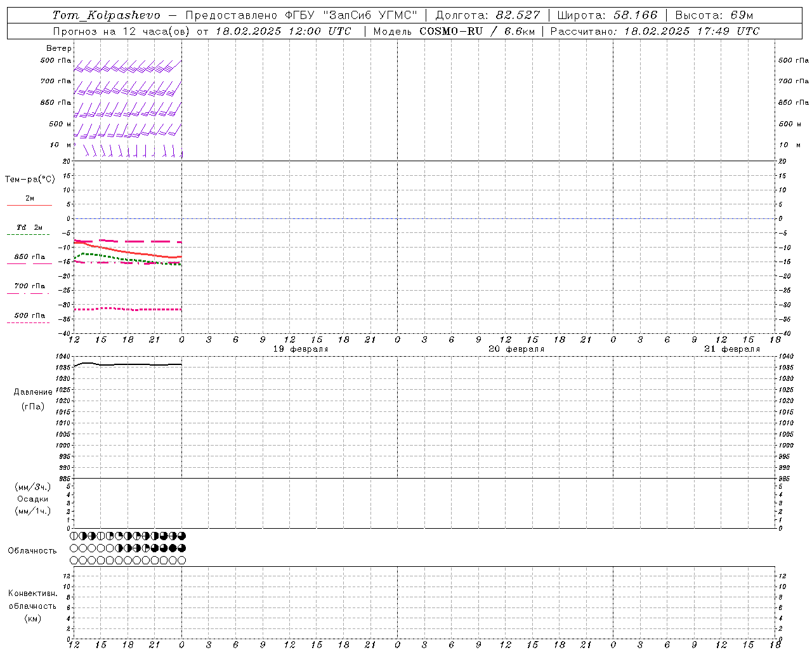Click the 'Давление' pressure panel label
Screen dimensions: 812x650
point(33,392)
